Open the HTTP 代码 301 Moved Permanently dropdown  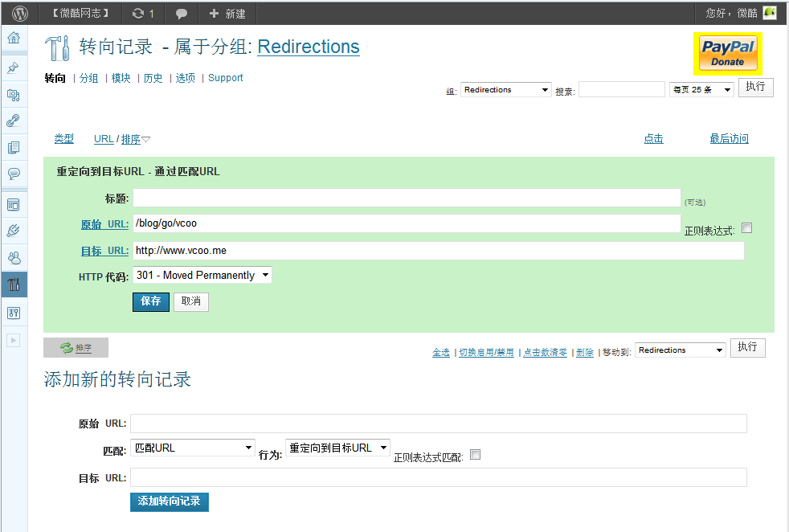[x=202, y=276]
